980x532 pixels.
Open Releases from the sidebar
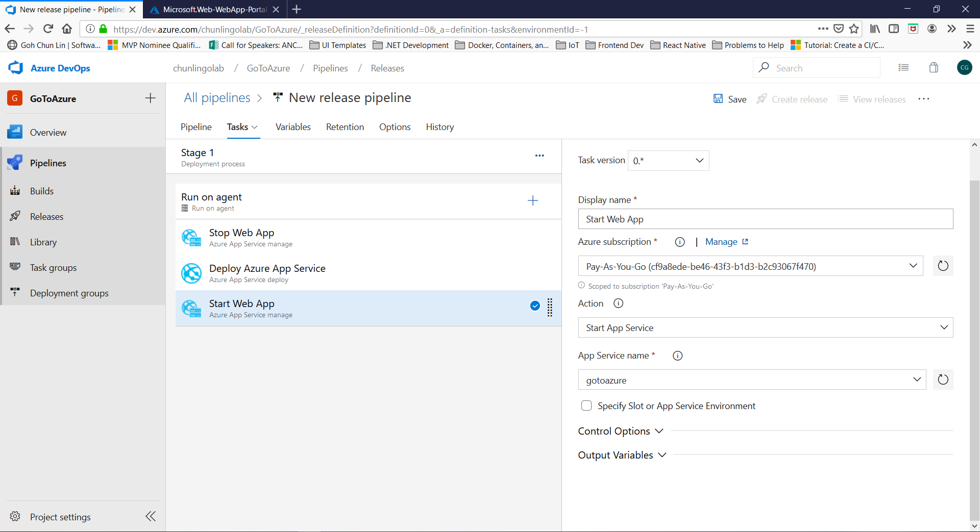(x=46, y=217)
